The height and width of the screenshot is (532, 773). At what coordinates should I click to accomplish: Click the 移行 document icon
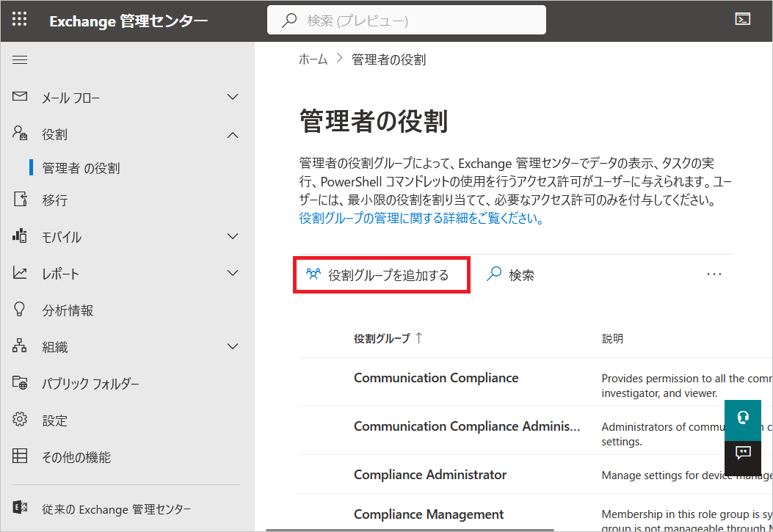point(21,199)
